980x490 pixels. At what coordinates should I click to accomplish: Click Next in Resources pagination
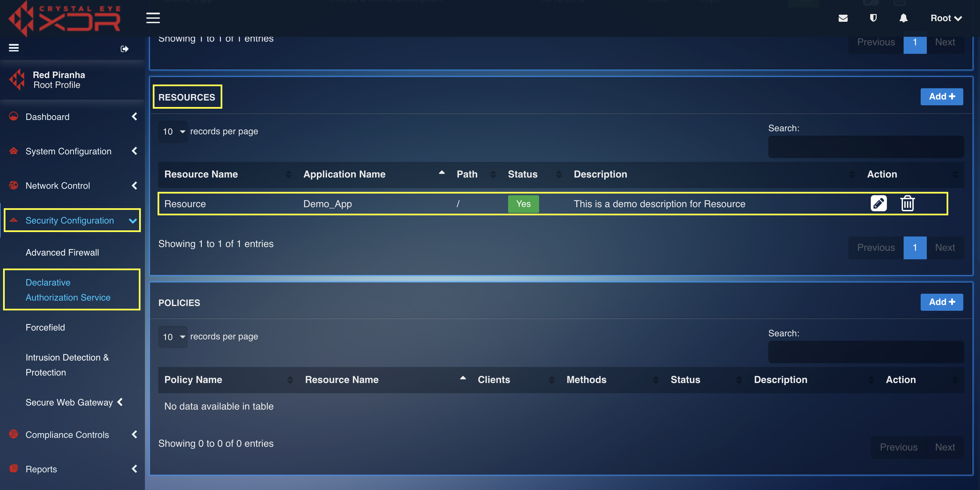945,247
